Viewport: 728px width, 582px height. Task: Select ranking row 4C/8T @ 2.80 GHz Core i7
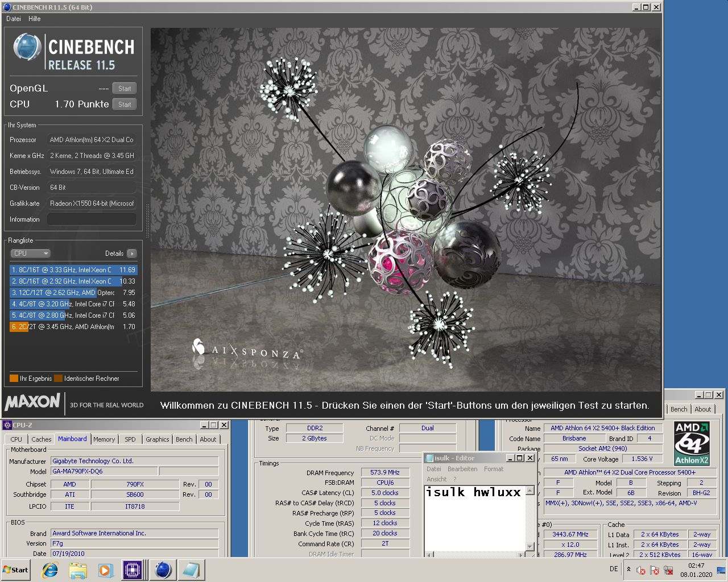(73, 315)
